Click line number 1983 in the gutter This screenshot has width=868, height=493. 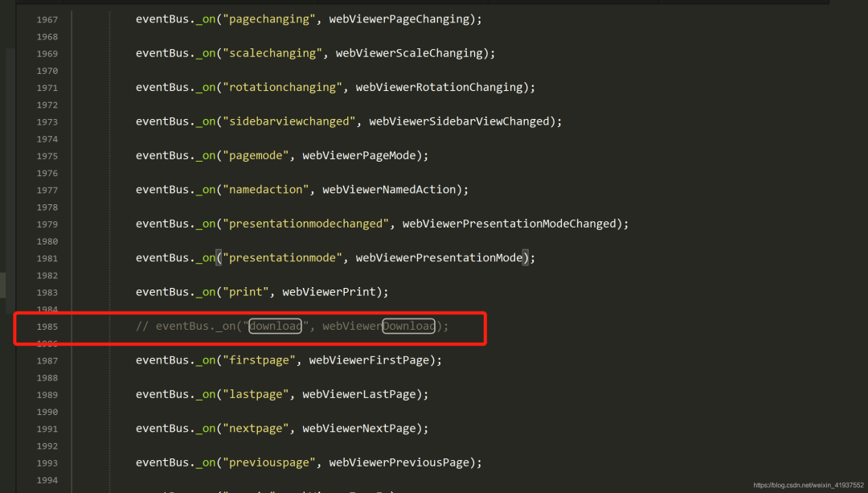tap(47, 293)
